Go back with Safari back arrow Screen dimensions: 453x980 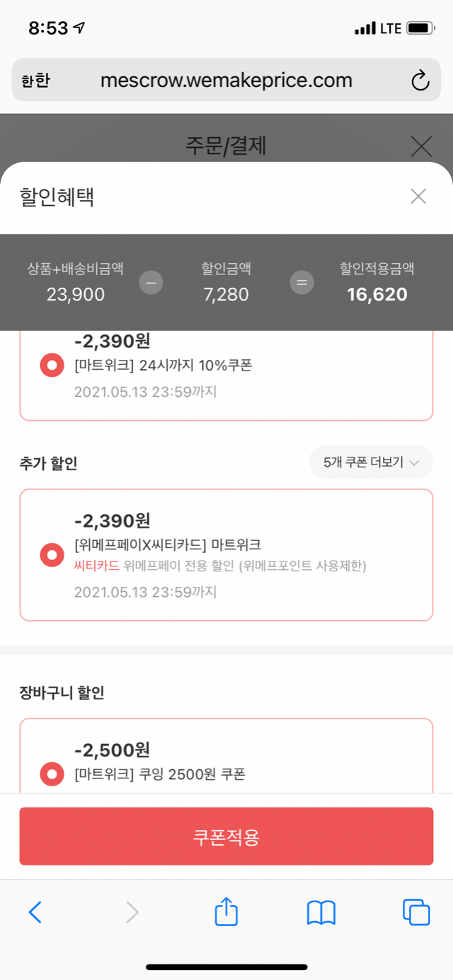35,912
